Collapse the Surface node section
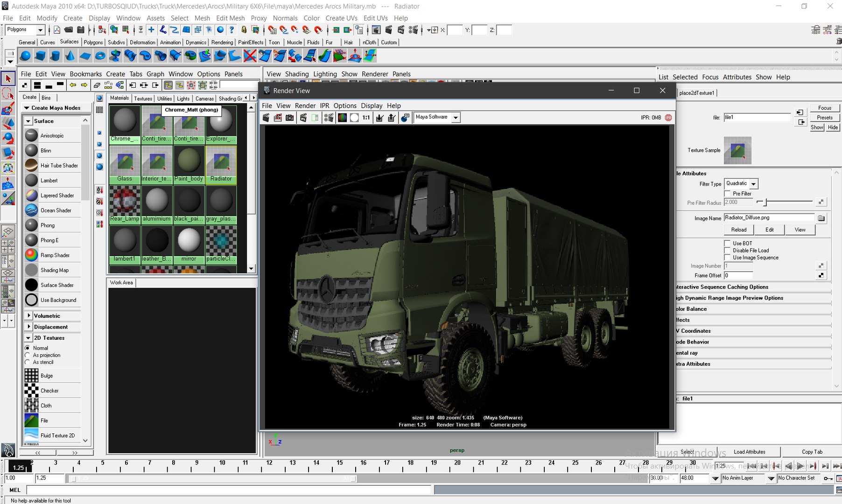 click(x=28, y=121)
